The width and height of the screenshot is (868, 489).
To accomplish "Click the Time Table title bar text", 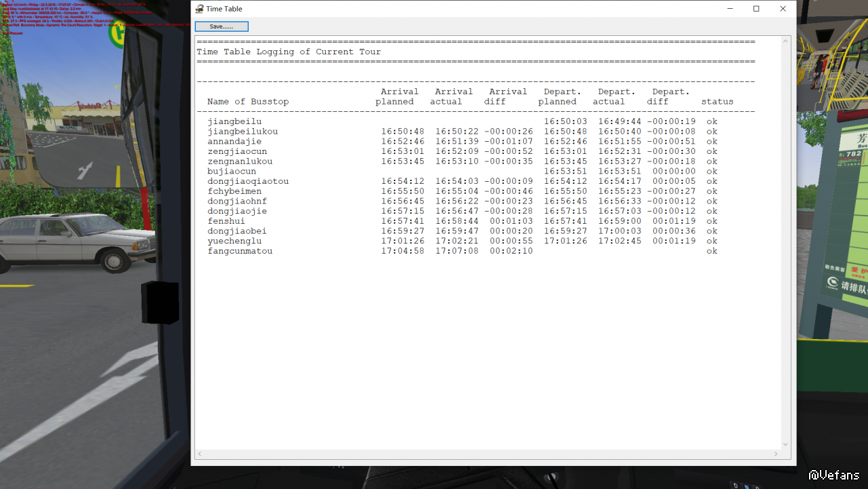I will 224,9.
